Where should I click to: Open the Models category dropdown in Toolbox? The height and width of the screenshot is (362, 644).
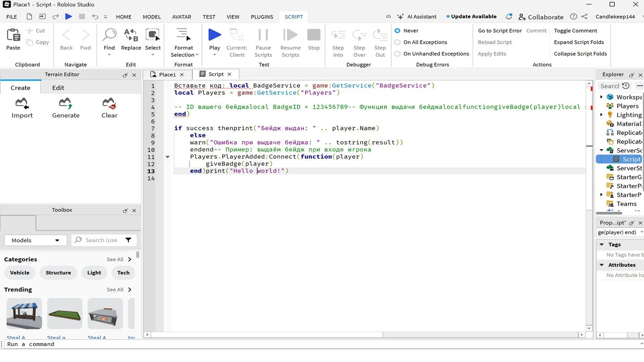pyautogui.click(x=36, y=240)
